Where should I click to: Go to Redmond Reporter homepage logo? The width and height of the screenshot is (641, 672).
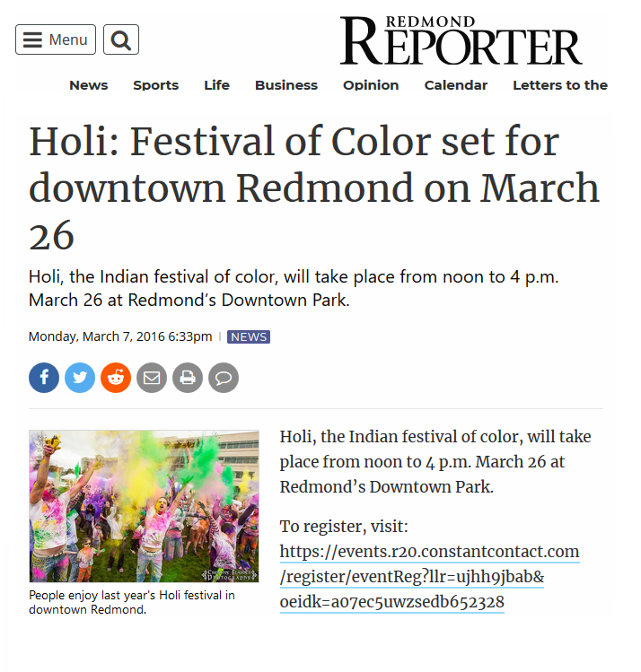[x=461, y=41]
